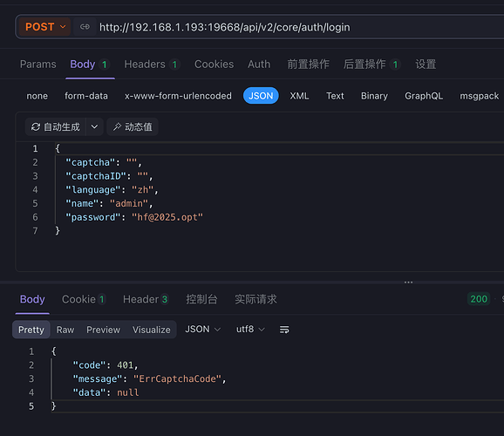Show the Preview response view
This screenshot has width=504, height=436.
[x=103, y=330]
